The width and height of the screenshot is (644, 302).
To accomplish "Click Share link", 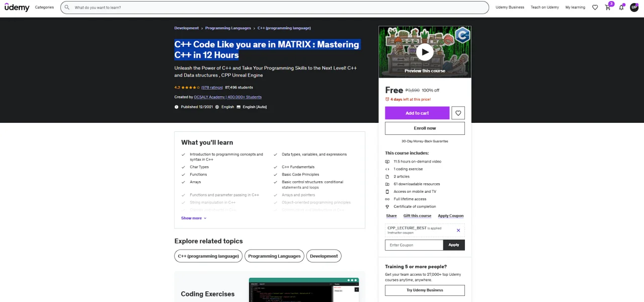I will 391,216.
